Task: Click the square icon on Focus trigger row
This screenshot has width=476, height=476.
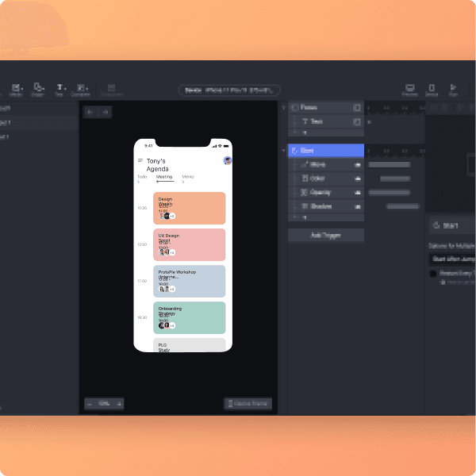Action: 357,107
